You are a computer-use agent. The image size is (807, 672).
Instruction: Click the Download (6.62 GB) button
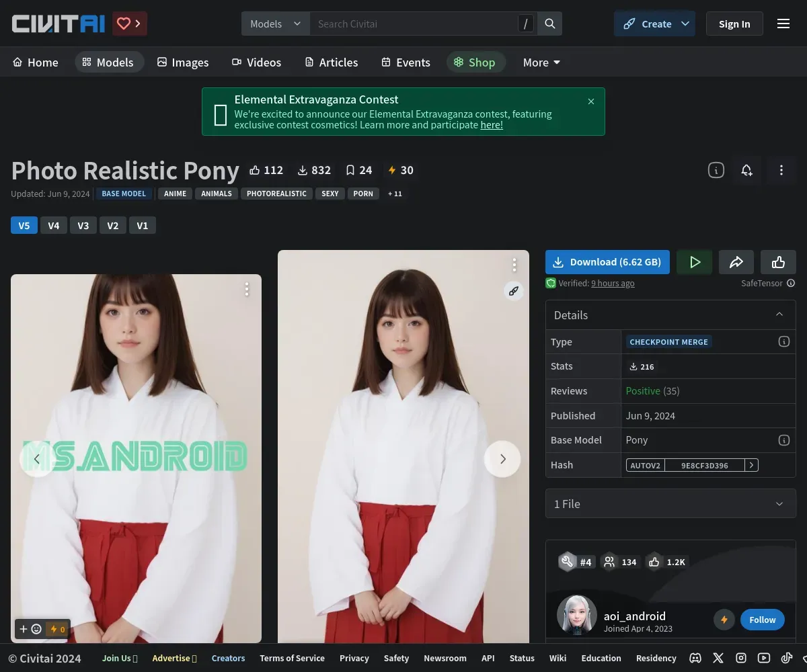pos(607,262)
